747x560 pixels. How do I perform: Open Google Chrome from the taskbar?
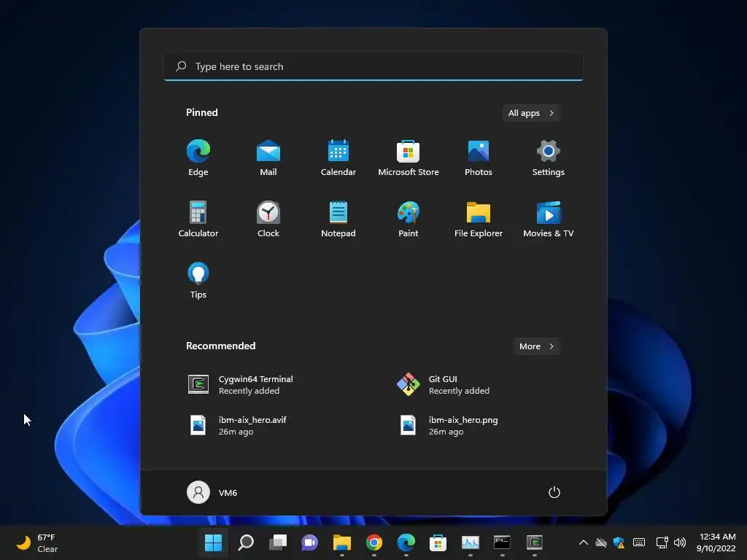(374, 542)
